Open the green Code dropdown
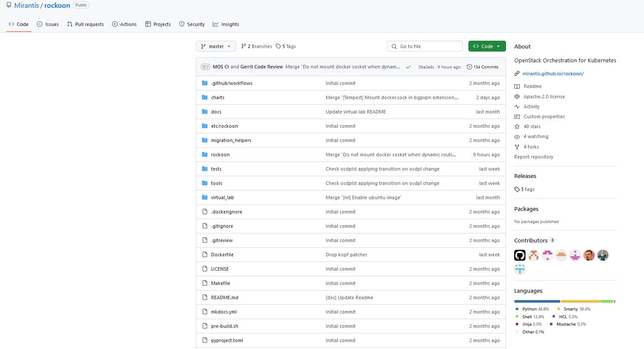Image resolution: width=644 pixels, height=349 pixels. (x=487, y=46)
